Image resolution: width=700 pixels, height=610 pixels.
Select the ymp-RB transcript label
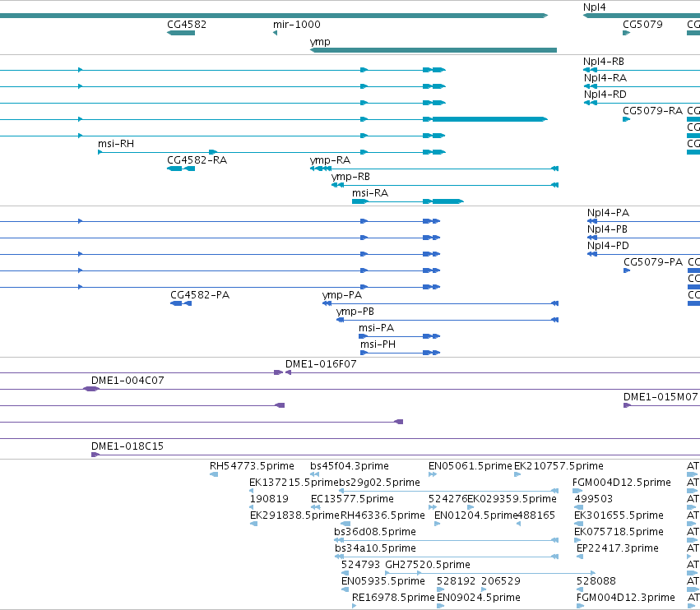(350, 177)
